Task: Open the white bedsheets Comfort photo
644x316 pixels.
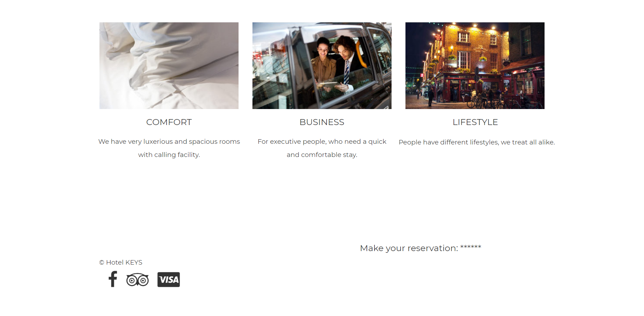Action: click(169, 66)
